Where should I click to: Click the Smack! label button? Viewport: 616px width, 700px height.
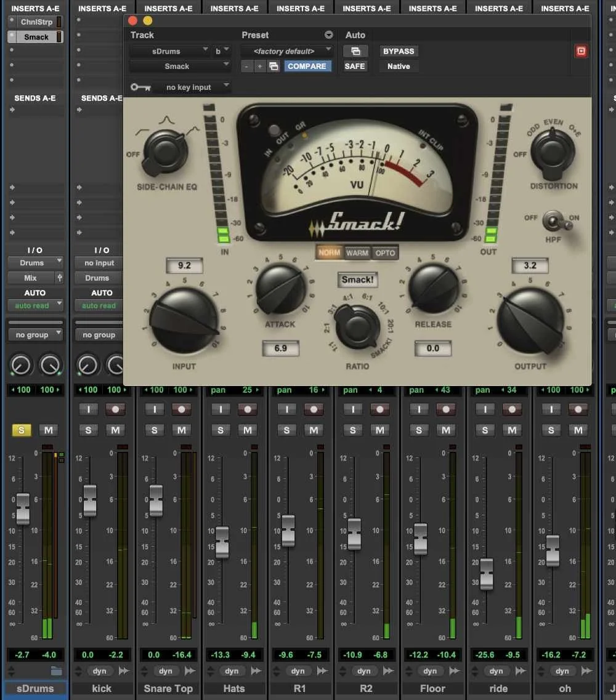(357, 280)
